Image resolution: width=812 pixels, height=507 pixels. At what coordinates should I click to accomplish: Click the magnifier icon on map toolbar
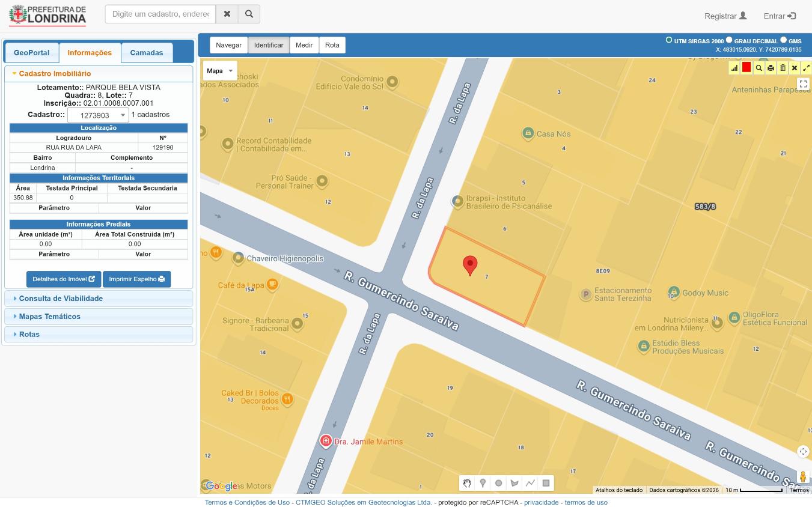tap(759, 68)
